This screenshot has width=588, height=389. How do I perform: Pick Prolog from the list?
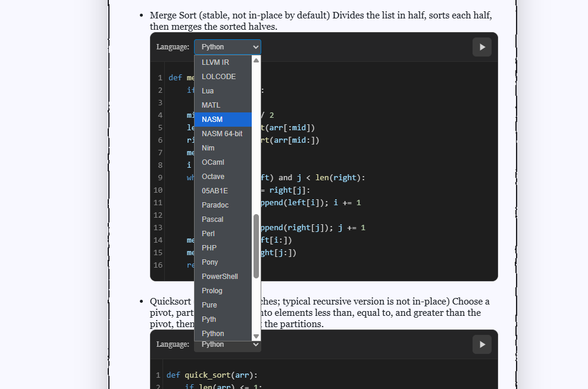coord(223,290)
